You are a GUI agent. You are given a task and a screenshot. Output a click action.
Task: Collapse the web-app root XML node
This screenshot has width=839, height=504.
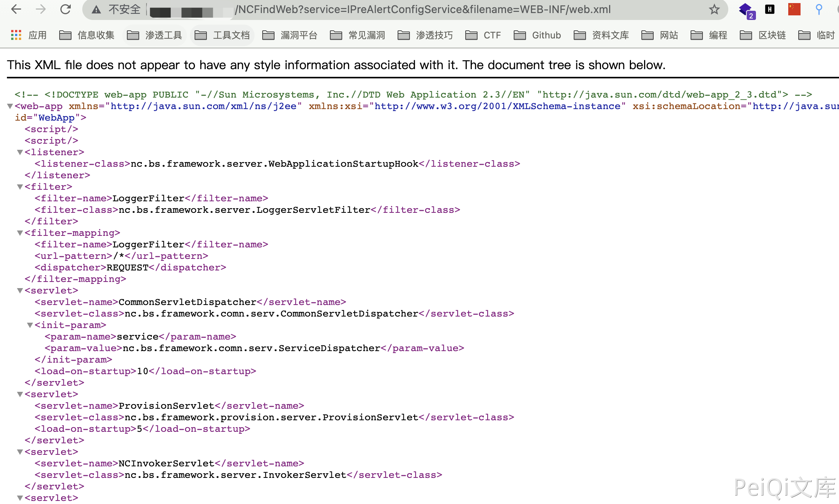pyautogui.click(x=10, y=106)
